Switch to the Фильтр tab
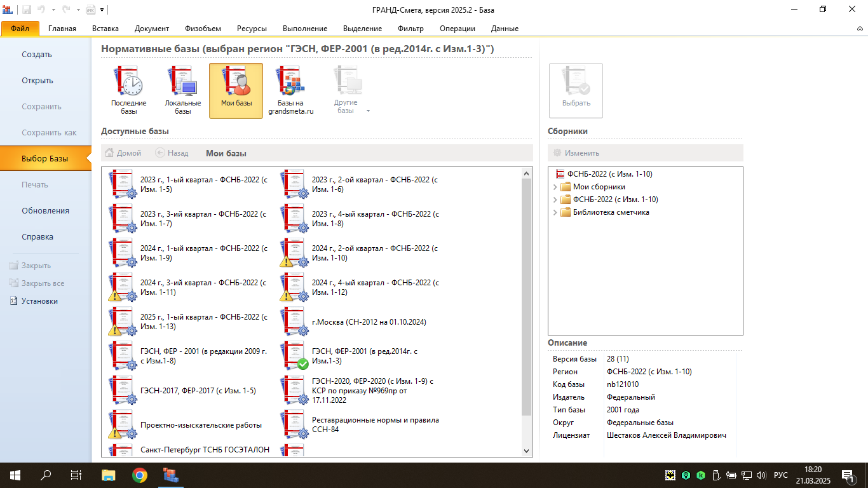Viewport: 868px width, 488px height. pyautogui.click(x=410, y=29)
